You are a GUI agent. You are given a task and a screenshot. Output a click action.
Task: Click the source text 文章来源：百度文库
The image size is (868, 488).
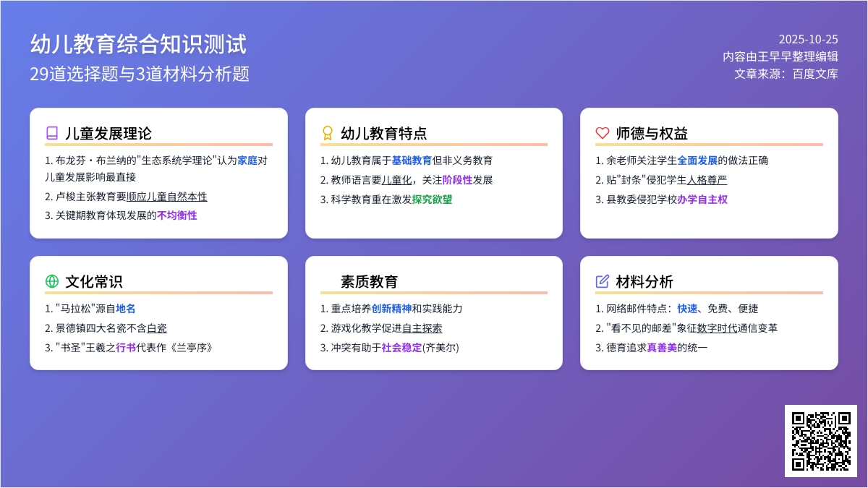pos(786,74)
